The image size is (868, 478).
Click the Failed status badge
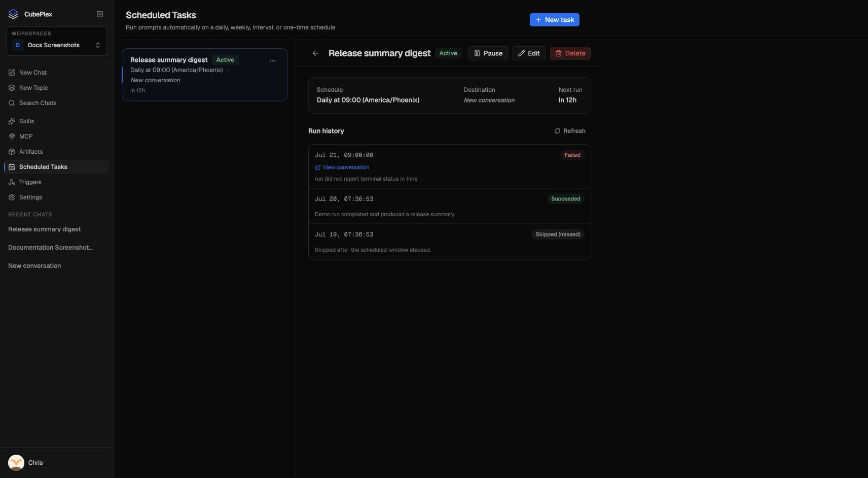572,155
